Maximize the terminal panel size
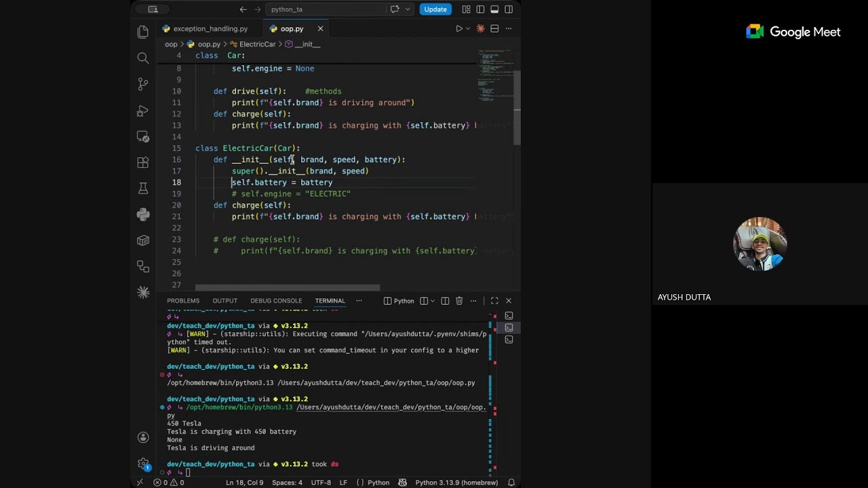 pyautogui.click(x=494, y=301)
